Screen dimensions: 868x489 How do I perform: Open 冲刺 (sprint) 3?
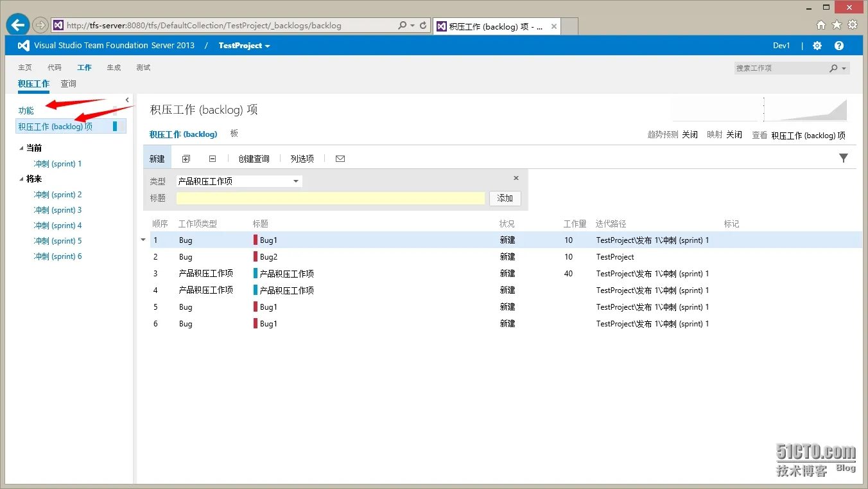click(58, 210)
